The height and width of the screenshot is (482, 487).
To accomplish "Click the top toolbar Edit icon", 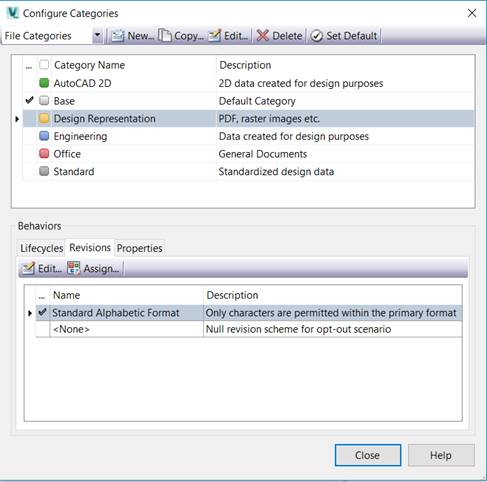I will pos(215,36).
